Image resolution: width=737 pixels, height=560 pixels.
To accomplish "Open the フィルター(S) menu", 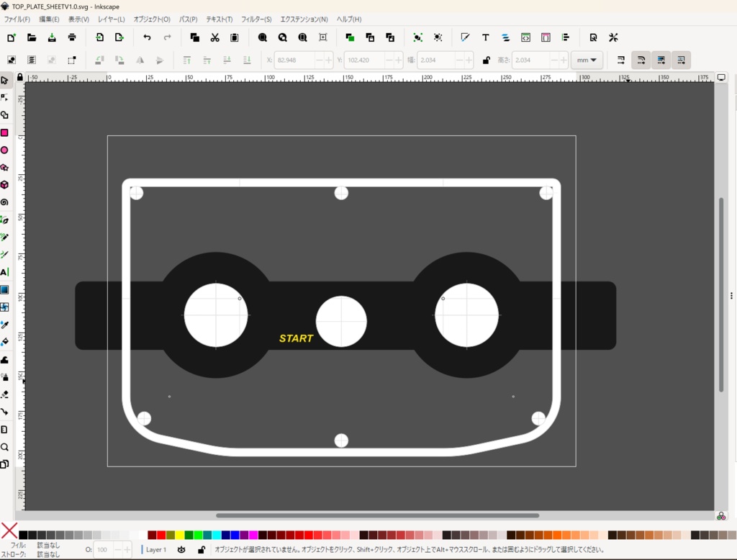I will [256, 19].
